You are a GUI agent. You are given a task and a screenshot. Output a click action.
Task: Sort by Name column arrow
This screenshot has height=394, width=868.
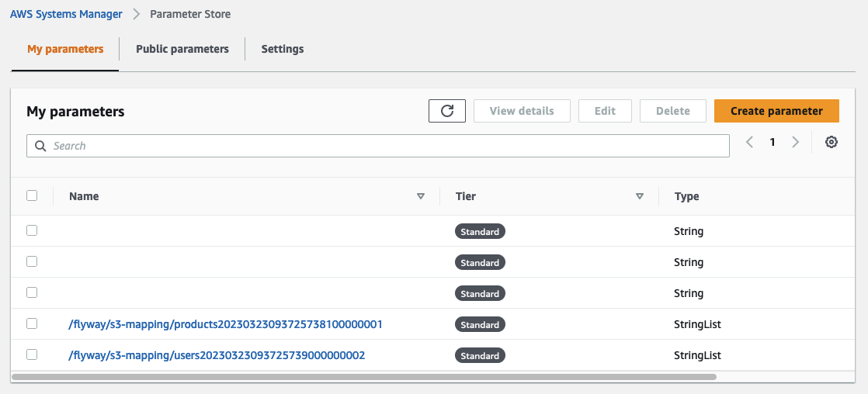421,196
